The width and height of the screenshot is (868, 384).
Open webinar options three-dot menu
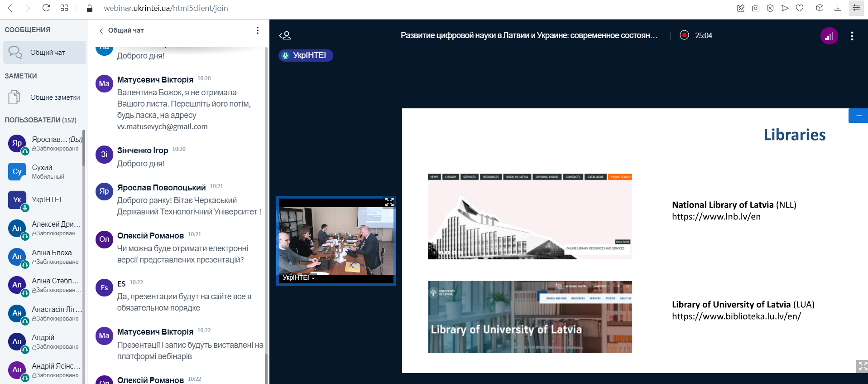(x=852, y=36)
